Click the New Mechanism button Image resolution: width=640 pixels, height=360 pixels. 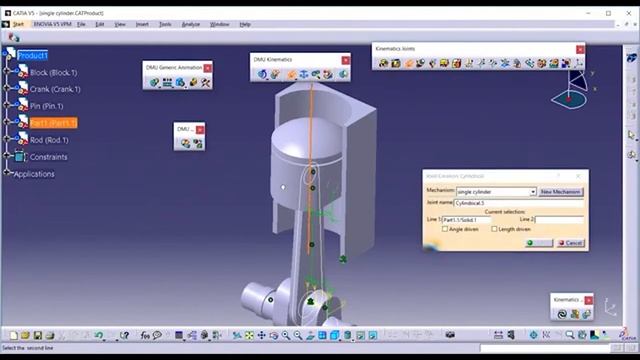click(x=560, y=192)
